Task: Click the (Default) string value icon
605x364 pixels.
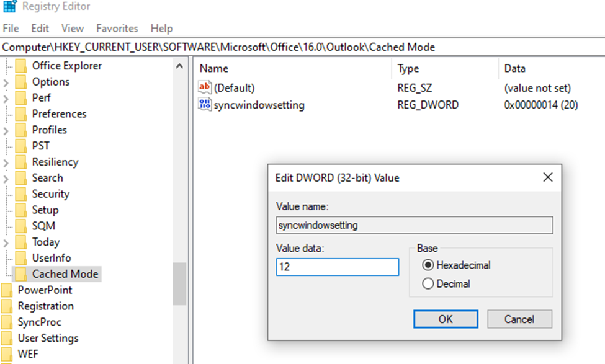Action: [x=205, y=87]
